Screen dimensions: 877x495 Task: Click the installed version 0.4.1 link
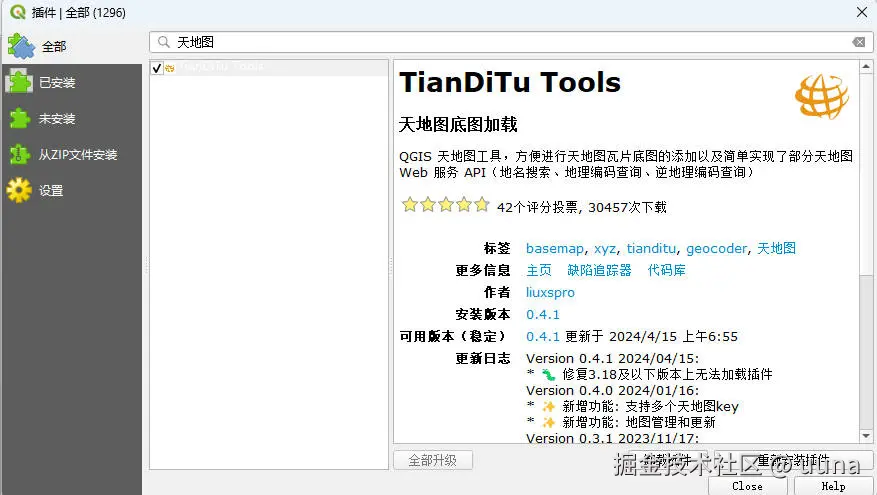coord(543,314)
